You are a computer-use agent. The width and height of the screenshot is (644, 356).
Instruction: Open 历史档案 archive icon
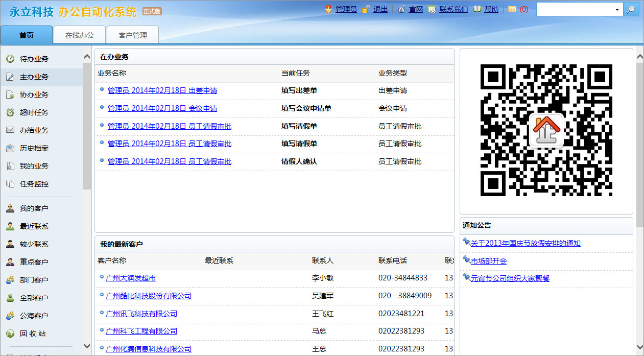[10, 148]
